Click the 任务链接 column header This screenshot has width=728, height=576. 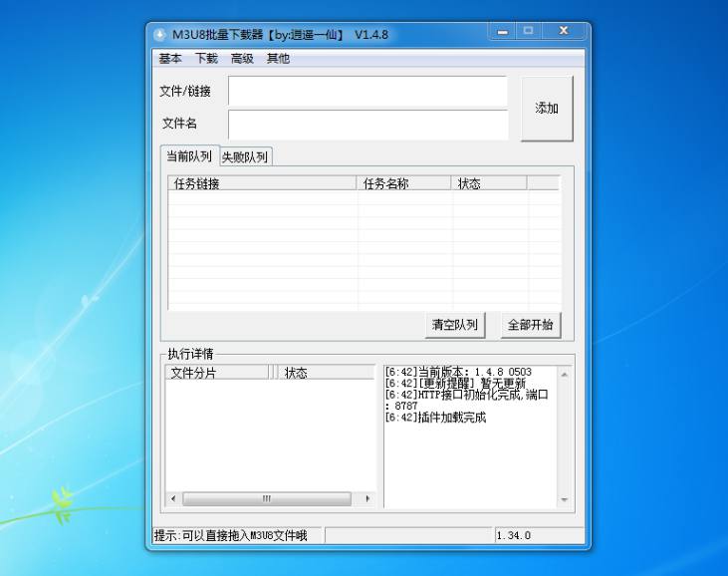[262, 183]
